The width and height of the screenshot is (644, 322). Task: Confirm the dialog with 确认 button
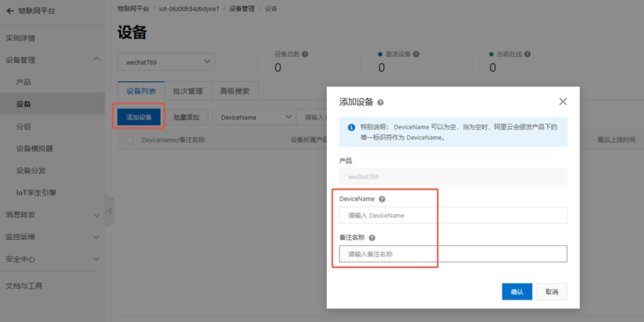517,292
